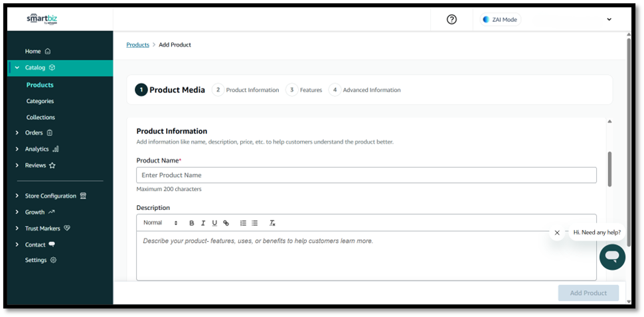Open the Normal text style dropdown
The image size is (644, 317).
pyautogui.click(x=160, y=223)
